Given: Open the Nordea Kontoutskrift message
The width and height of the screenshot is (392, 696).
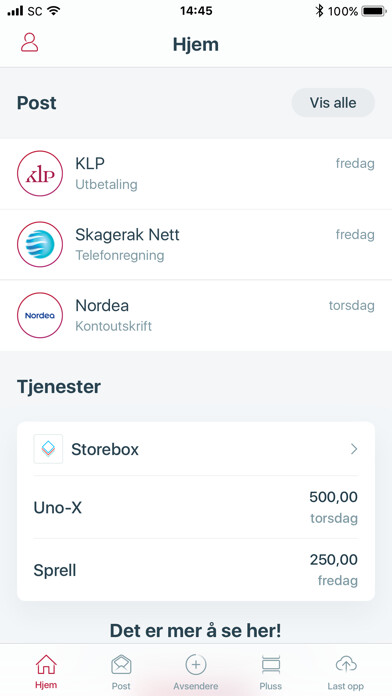Looking at the screenshot, I should [196, 316].
